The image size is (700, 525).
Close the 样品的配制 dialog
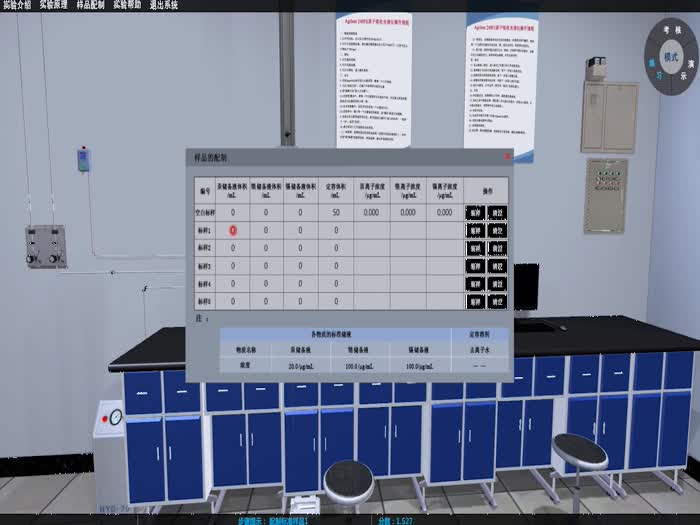507,157
